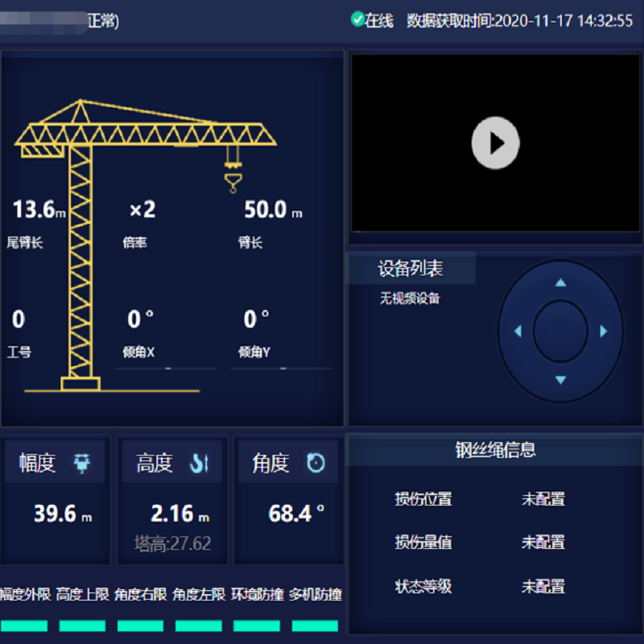
Task: Click the 高度 hook height icon
Action: [x=199, y=463]
